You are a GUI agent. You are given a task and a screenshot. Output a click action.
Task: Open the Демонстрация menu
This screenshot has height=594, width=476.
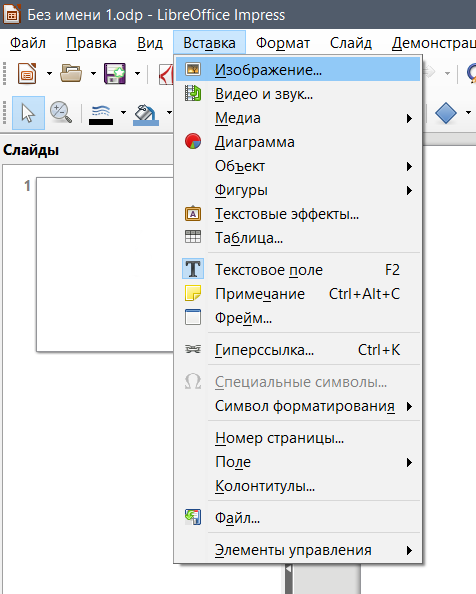pos(434,43)
